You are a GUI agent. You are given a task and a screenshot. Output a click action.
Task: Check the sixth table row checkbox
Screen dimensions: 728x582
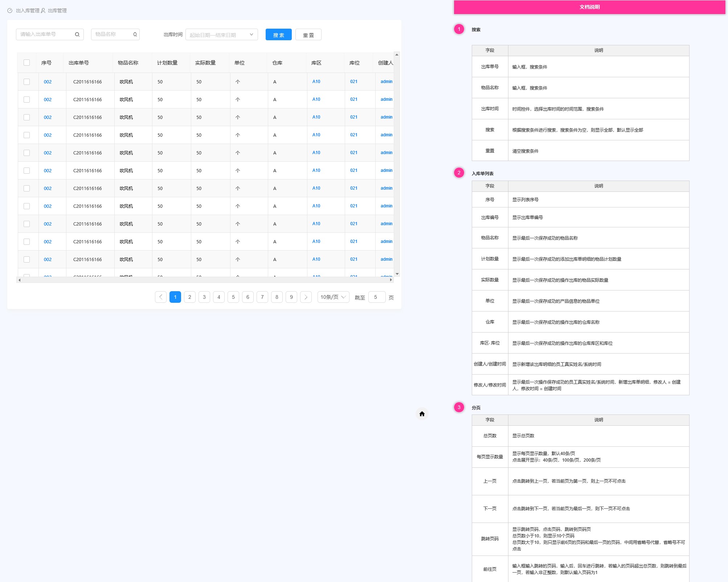(x=26, y=170)
